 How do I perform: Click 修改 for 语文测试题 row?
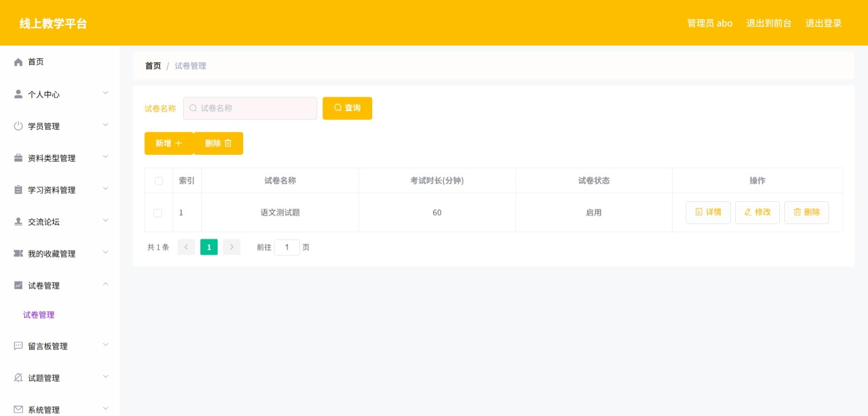point(757,212)
